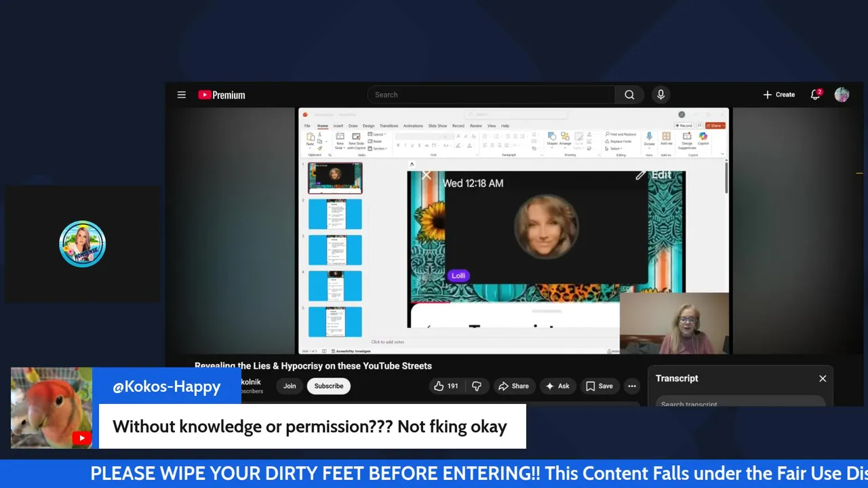Switch to the Design ribbon tab

pyautogui.click(x=369, y=126)
